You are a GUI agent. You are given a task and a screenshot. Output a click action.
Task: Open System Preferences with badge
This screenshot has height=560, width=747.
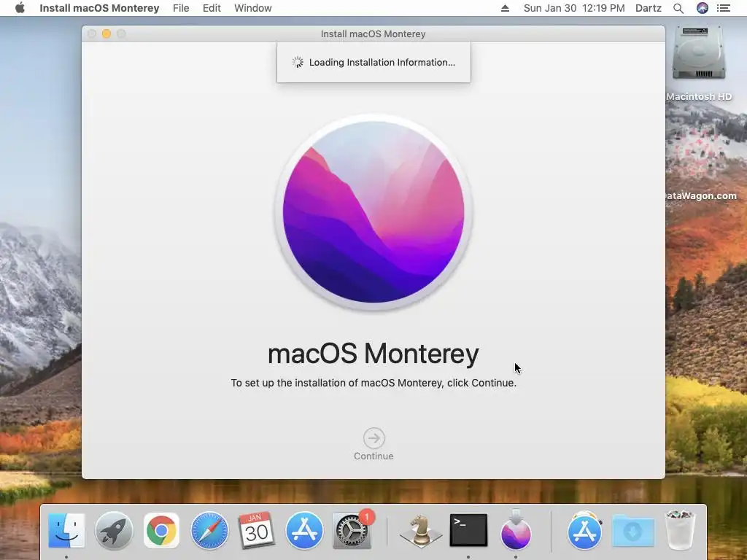[x=352, y=531]
